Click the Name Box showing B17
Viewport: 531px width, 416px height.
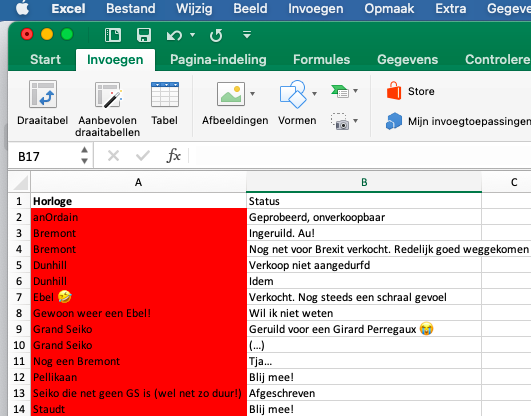[45, 157]
